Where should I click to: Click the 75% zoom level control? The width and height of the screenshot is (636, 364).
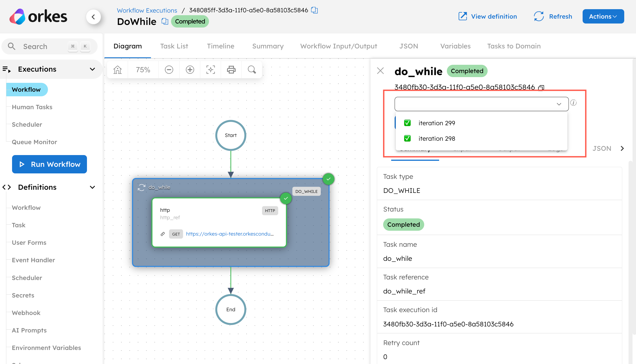[143, 69]
